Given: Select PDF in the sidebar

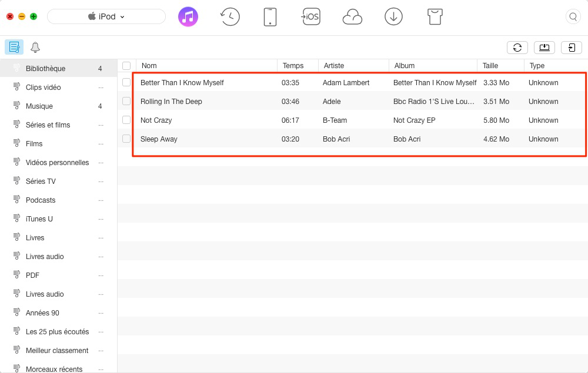Looking at the screenshot, I should [x=58, y=275].
